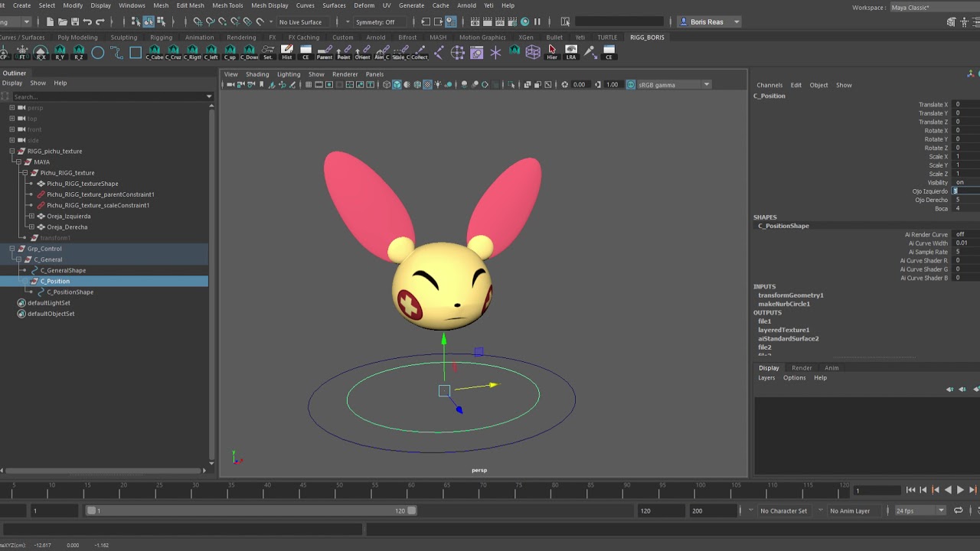Image resolution: width=980 pixels, height=551 pixels.
Task: Click the snap to grids icon
Action: tap(198, 21)
